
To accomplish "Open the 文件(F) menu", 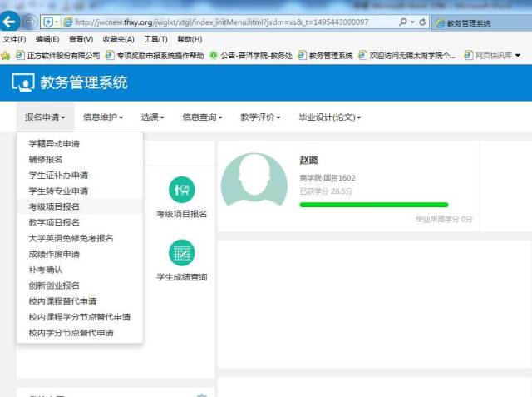I will [15, 39].
